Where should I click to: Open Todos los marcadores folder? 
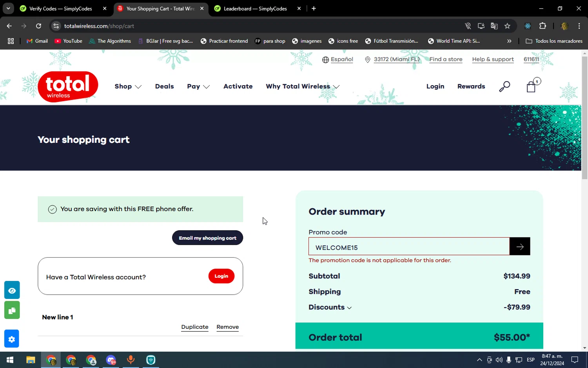(x=554, y=41)
